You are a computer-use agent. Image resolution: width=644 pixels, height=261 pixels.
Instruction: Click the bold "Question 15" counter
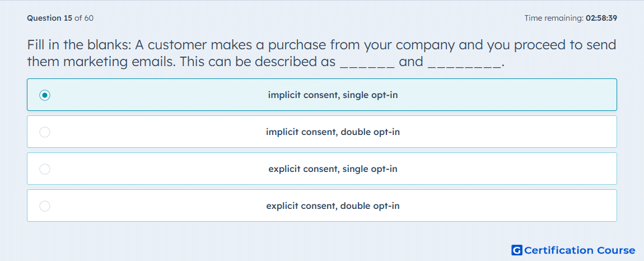pos(50,18)
